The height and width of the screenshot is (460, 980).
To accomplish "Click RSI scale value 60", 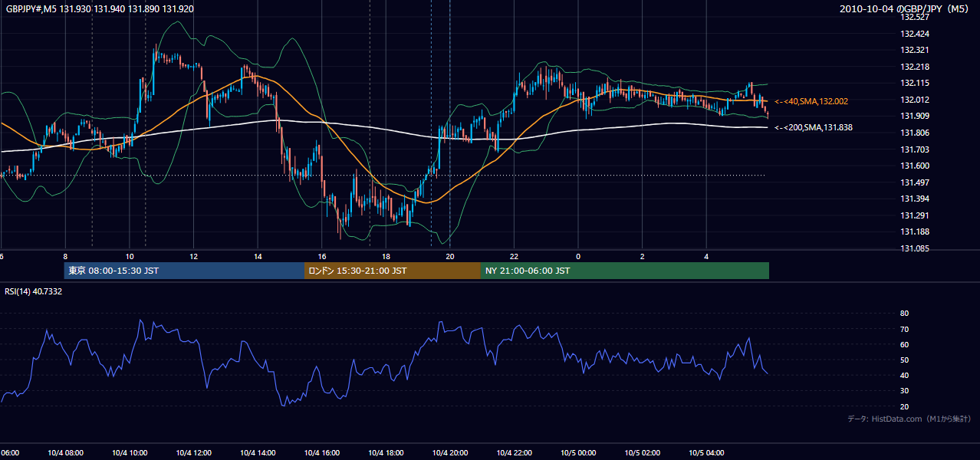I will (904, 344).
